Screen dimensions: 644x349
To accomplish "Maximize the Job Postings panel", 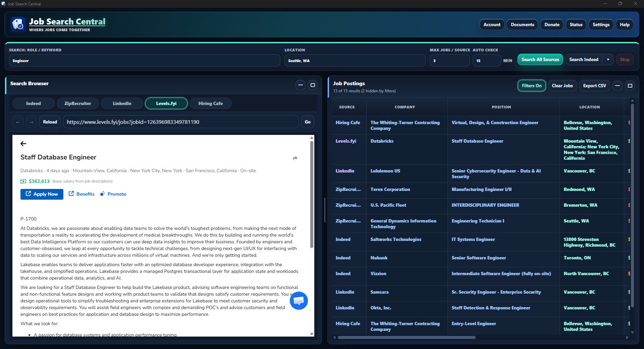I will coord(630,86).
